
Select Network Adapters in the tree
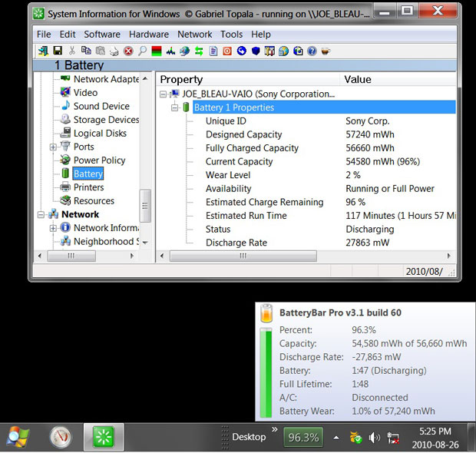pos(106,79)
